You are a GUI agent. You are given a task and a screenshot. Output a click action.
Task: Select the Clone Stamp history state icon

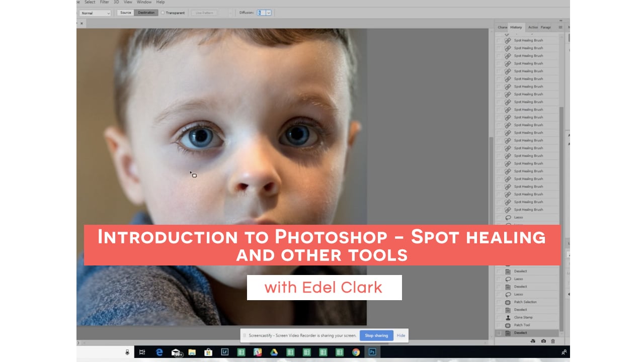click(508, 317)
